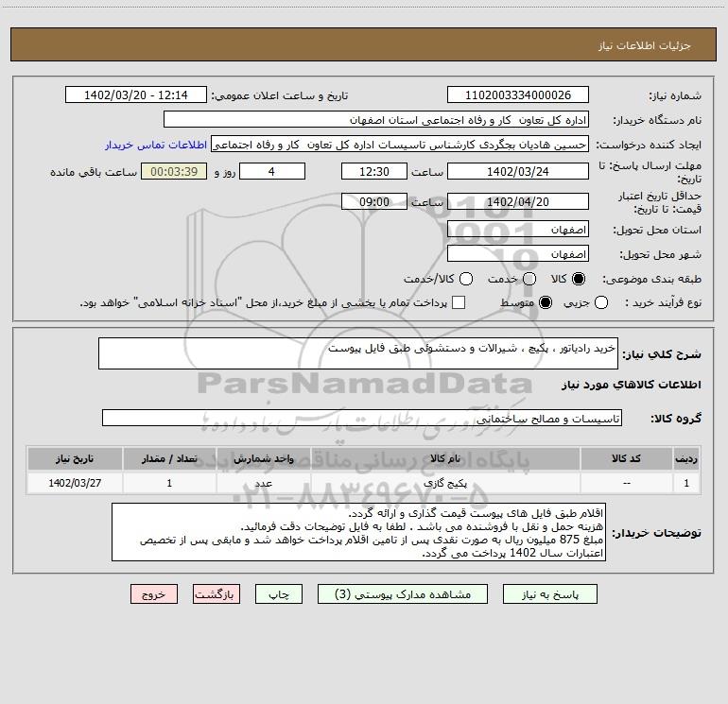
Task: Click the 1402/03/27 need date cell
Action: 75,483
